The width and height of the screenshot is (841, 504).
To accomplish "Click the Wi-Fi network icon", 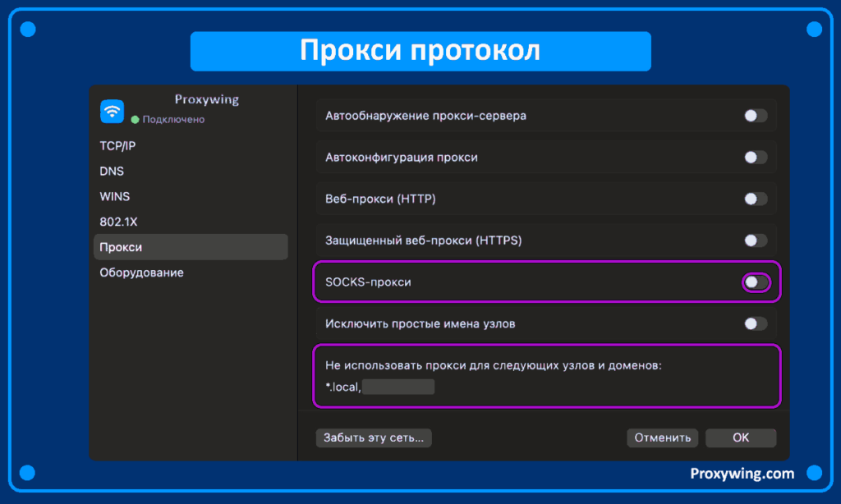I will (112, 112).
